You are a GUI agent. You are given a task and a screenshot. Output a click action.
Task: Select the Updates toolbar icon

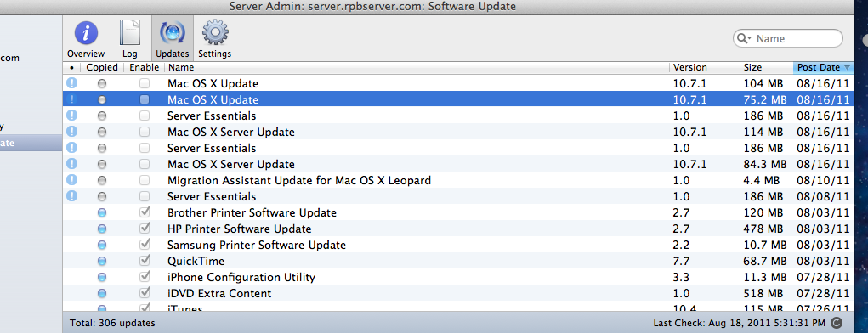point(173,39)
